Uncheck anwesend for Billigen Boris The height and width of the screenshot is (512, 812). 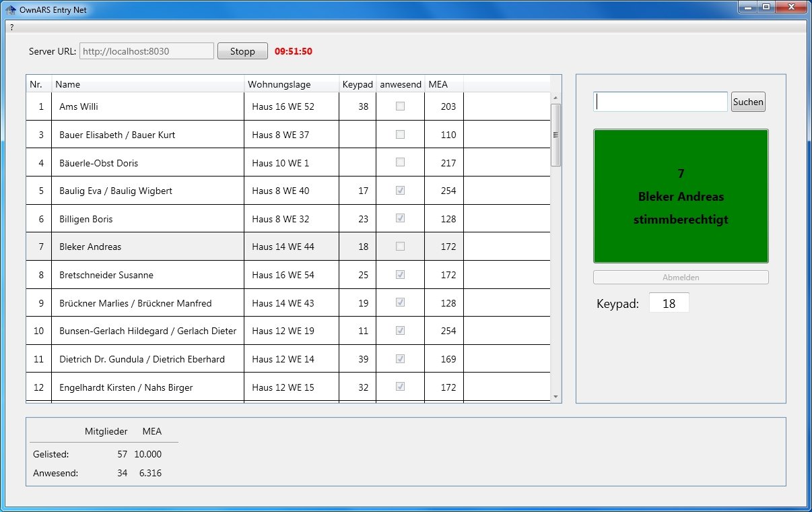[401, 218]
